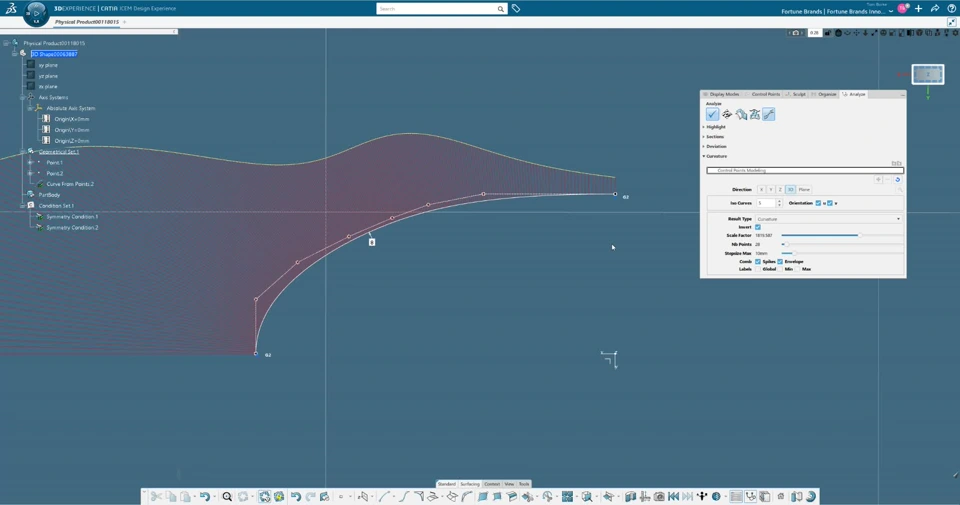Click the scissors Cut icon in bottom toolbar

(x=156, y=496)
